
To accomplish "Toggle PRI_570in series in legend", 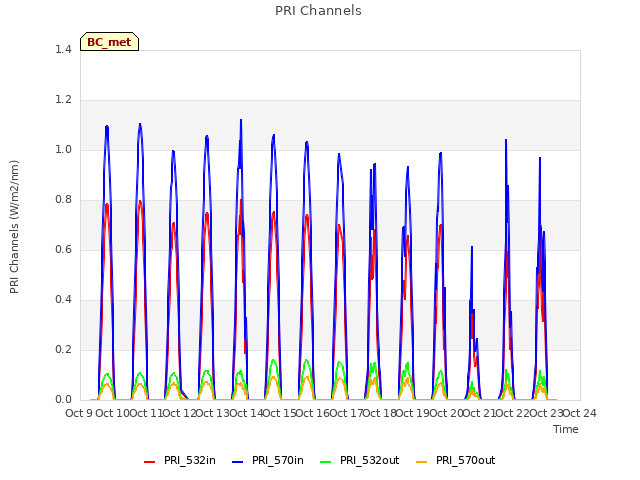I will click(x=268, y=460).
